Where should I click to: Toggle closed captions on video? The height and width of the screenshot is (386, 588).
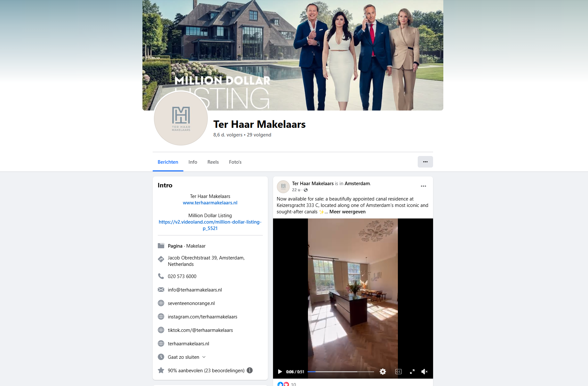[399, 372]
